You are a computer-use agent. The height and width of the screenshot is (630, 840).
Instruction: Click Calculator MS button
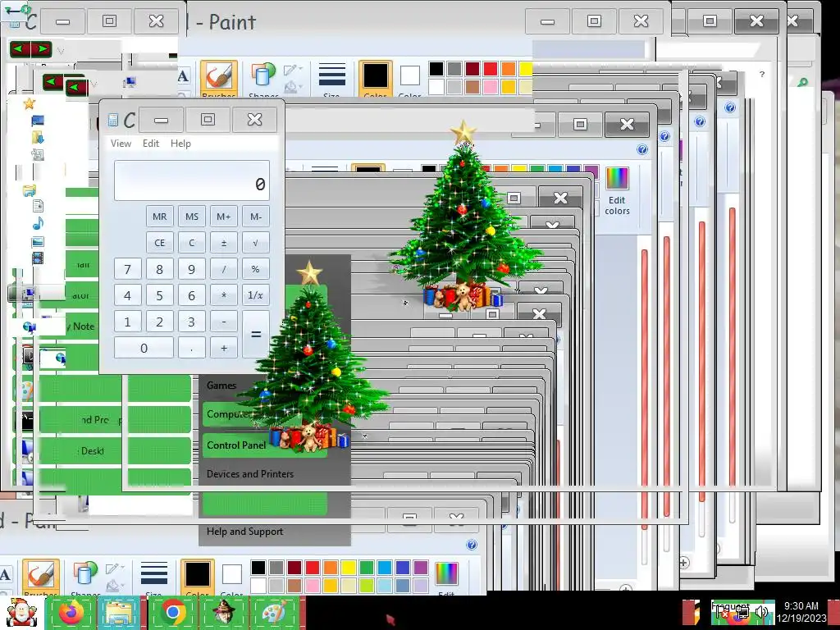pos(192,217)
